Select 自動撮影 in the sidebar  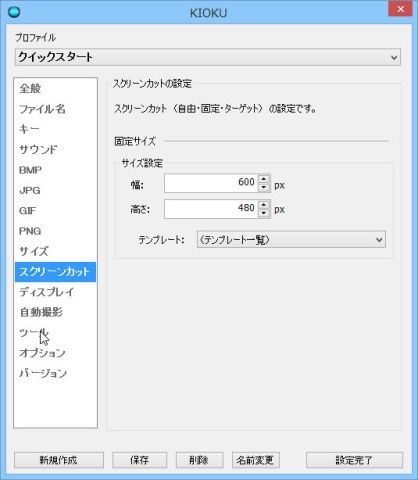coord(55,312)
